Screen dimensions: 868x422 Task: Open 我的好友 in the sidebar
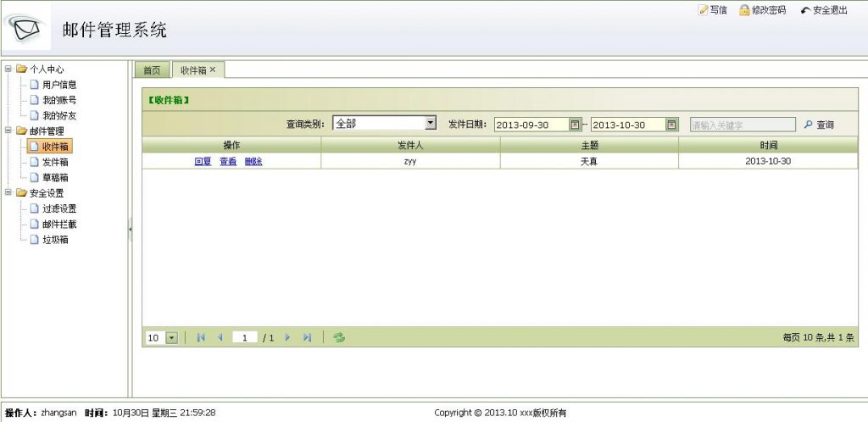(x=60, y=115)
